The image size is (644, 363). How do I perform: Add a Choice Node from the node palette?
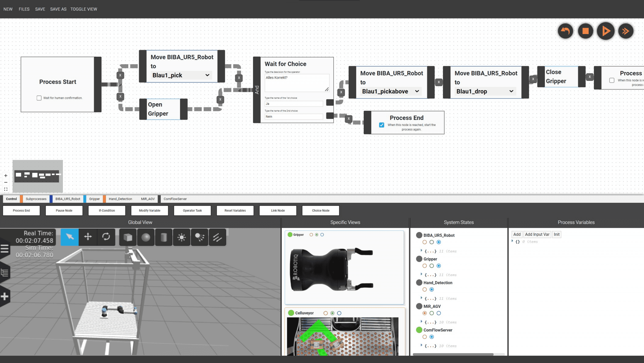click(320, 210)
